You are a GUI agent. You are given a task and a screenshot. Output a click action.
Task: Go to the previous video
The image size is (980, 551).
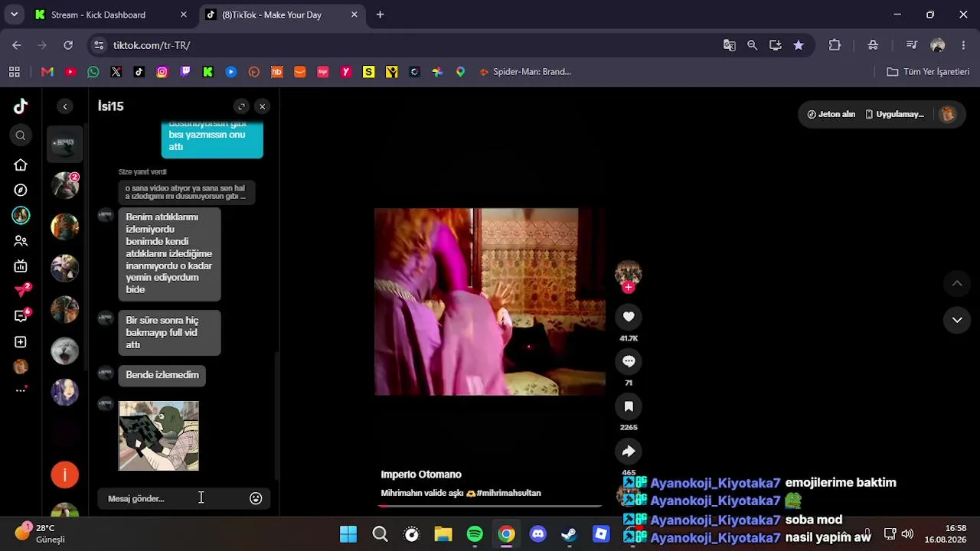coord(957,284)
